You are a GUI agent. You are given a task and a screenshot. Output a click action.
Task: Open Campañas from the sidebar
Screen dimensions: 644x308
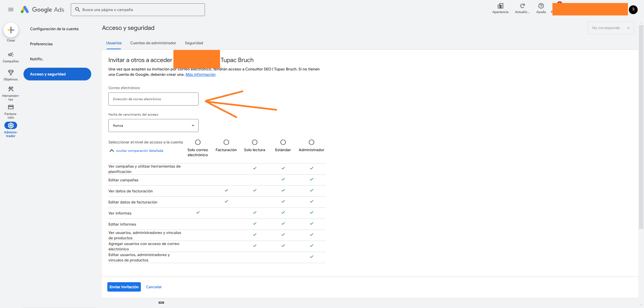click(11, 55)
